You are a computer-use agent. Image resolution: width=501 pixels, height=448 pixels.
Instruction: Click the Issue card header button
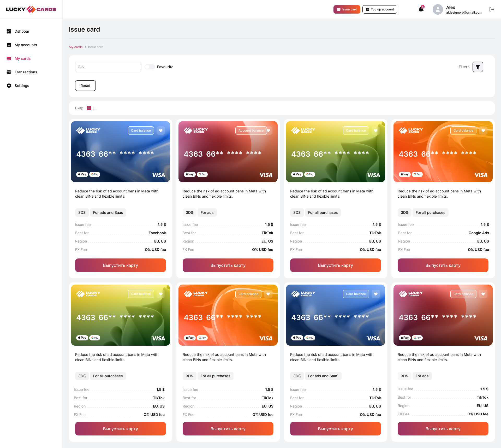click(x=347, y=9)
